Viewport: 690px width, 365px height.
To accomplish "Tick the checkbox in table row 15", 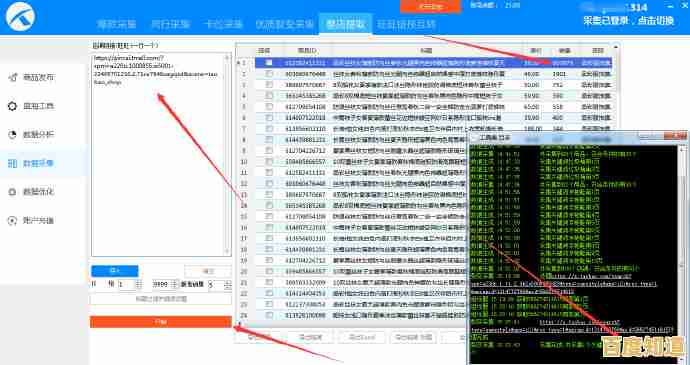I will coord(269,217).
